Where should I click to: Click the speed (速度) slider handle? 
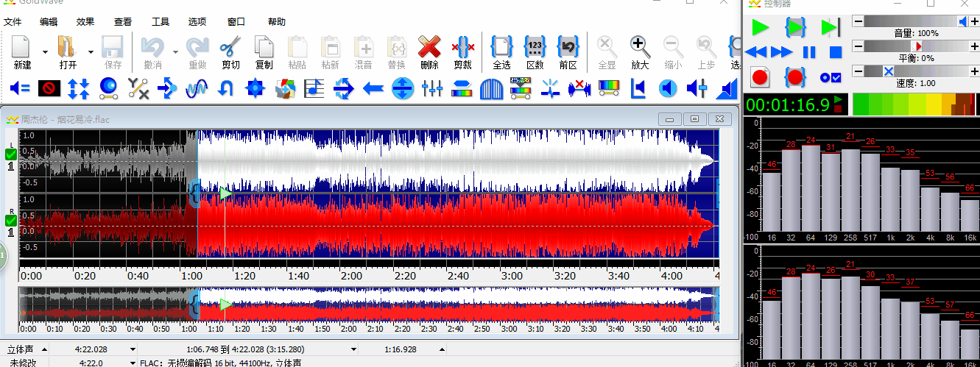[x=888, y=71]
